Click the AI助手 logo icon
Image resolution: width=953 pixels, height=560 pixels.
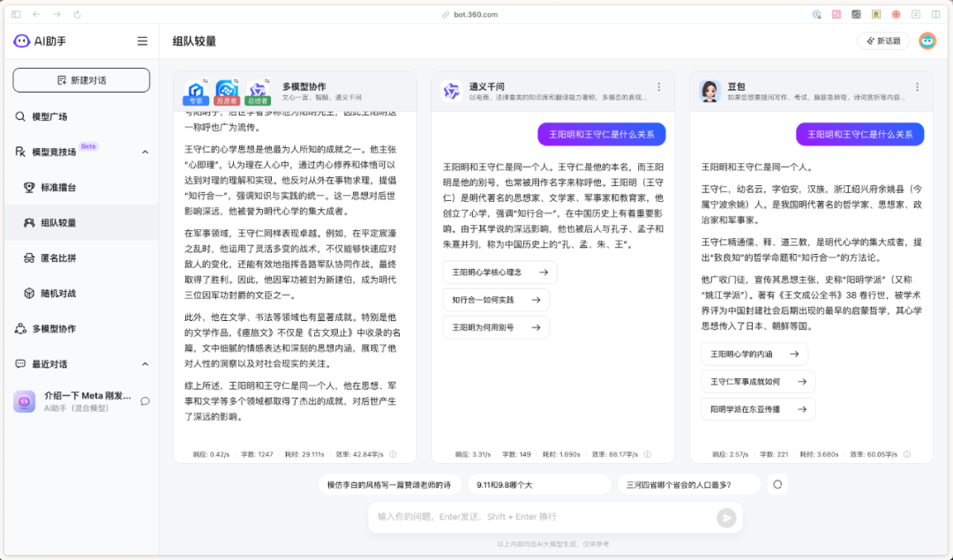(22, 41)
